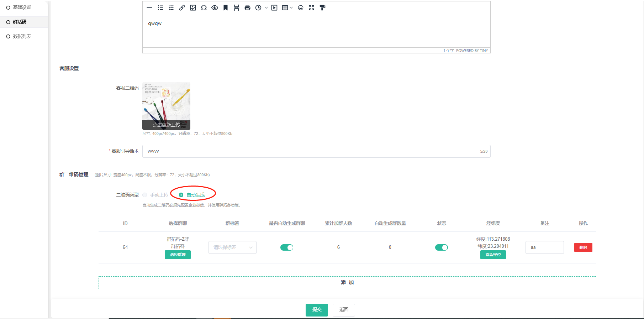Screen dimensions: 644x319
Task: Open the special character omega tool
Action: [204, 8]
